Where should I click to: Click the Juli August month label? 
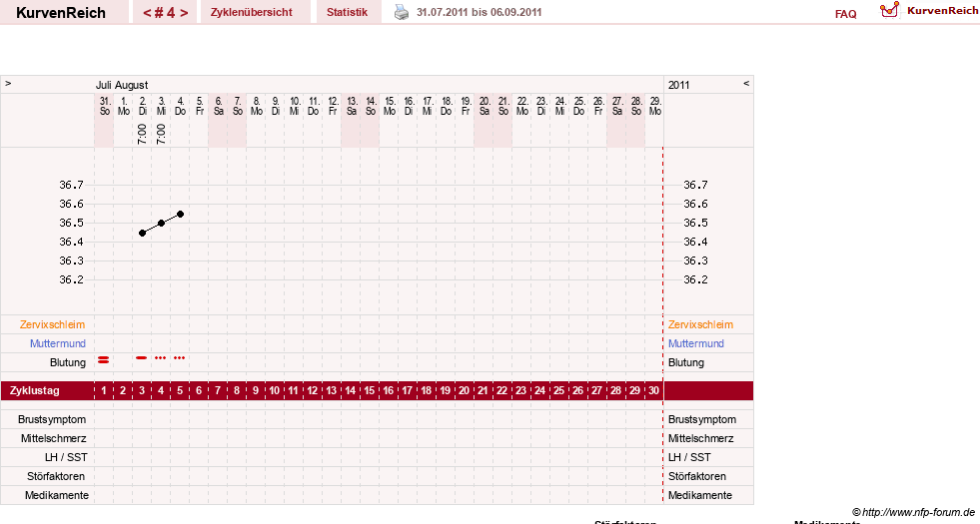[x=122, y=85]
